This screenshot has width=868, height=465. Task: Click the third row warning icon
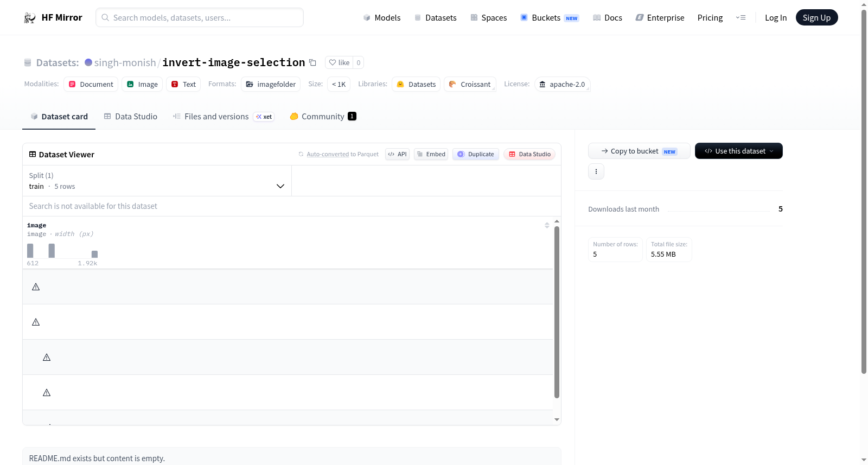click(x=47, y=358)
